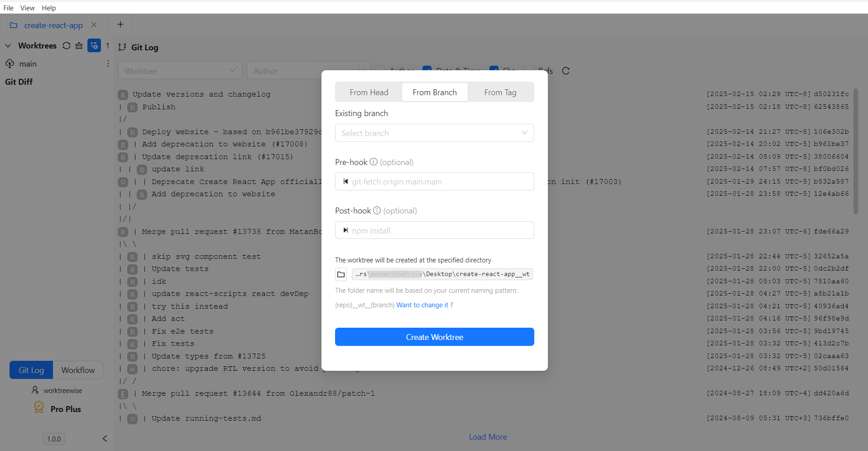Refresh the Worktrees list
The height and width of the screenshot is (451, 868).
point(66,46)
